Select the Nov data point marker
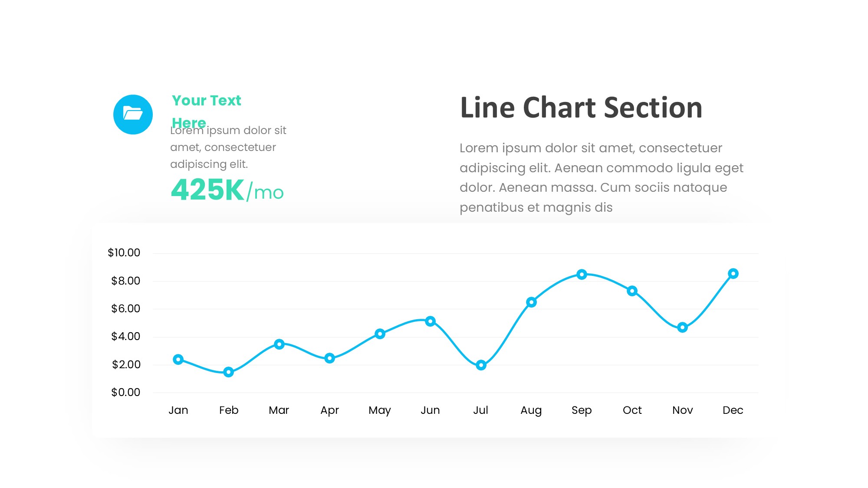 click(x=682, y=328)
